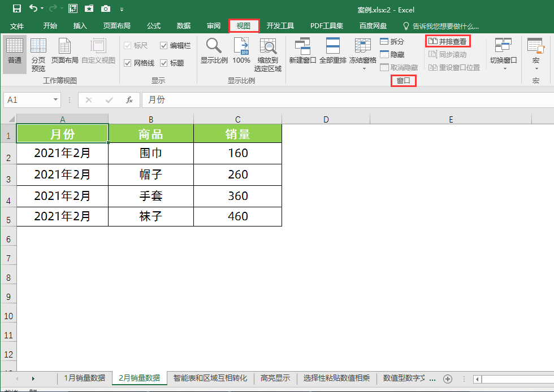Open the Name Box dropdown arrow
The height and width of the screenshot is (392, 554).
pos(55,99)
